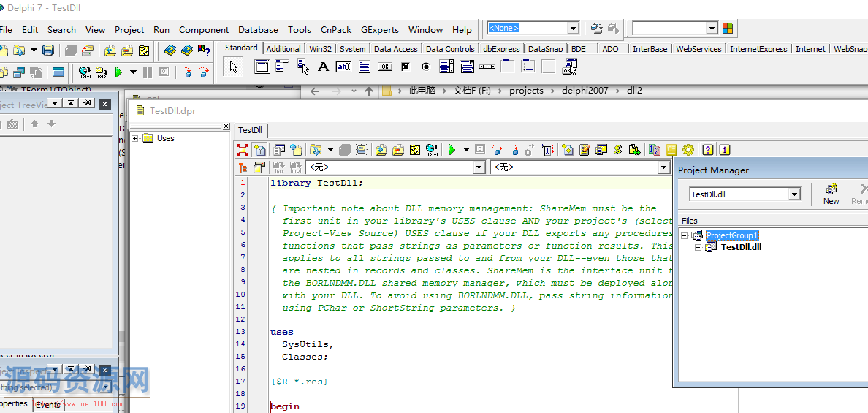The image size is (868, 413).
Task: Select the PopupMenu component icon
Action: [x=303, y=67]
